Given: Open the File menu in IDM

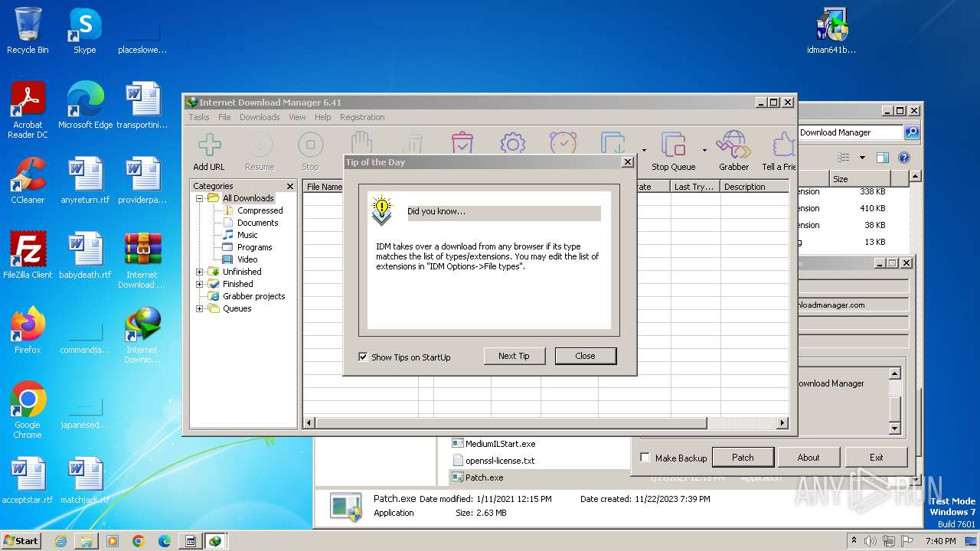Looking at the screenshot, I should [x=224, y=117].
